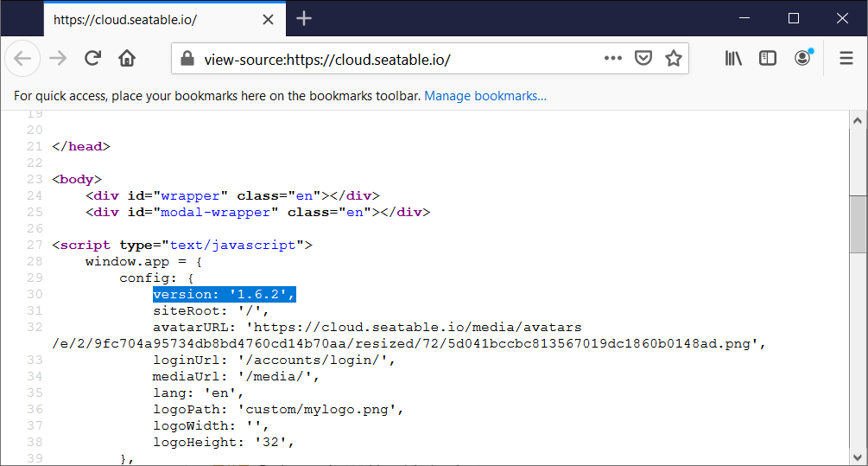Close the cloud.seatable.io tab
868x466 pixels.
coord(269,19)
